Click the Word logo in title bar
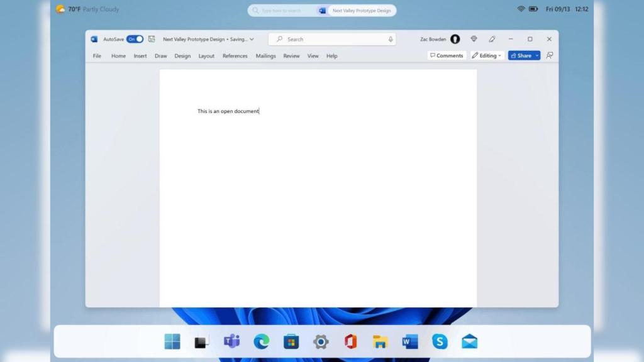This screenshot has height=362, width=644. [x=94, y=39]
